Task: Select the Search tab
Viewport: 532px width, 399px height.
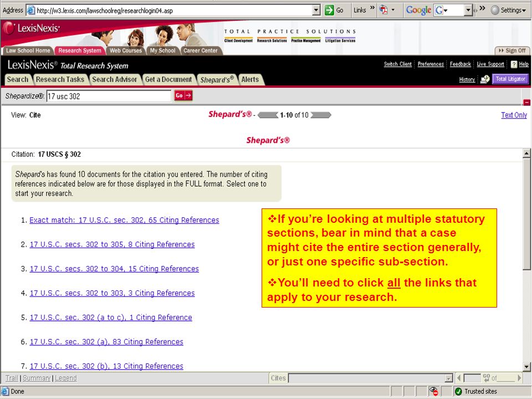Action: coord(18,79)
